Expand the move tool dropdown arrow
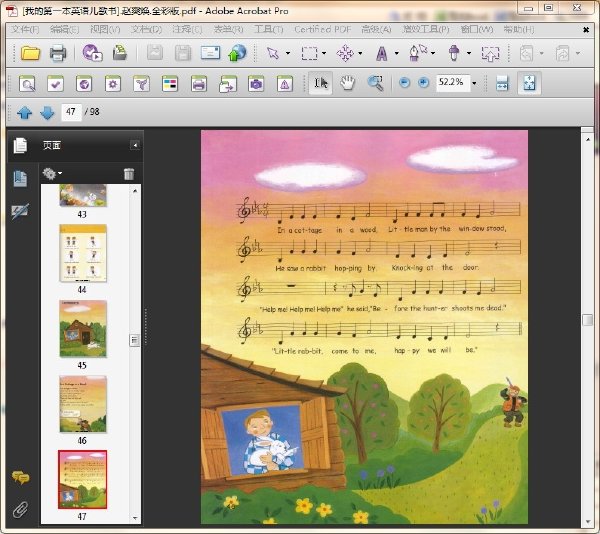 pyautogui.click(x=360, y=53)
